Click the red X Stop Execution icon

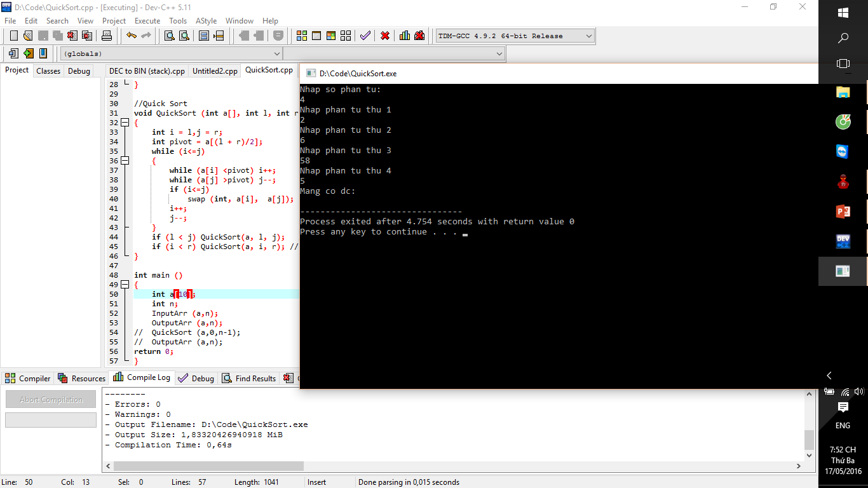(x=384, y=36)
